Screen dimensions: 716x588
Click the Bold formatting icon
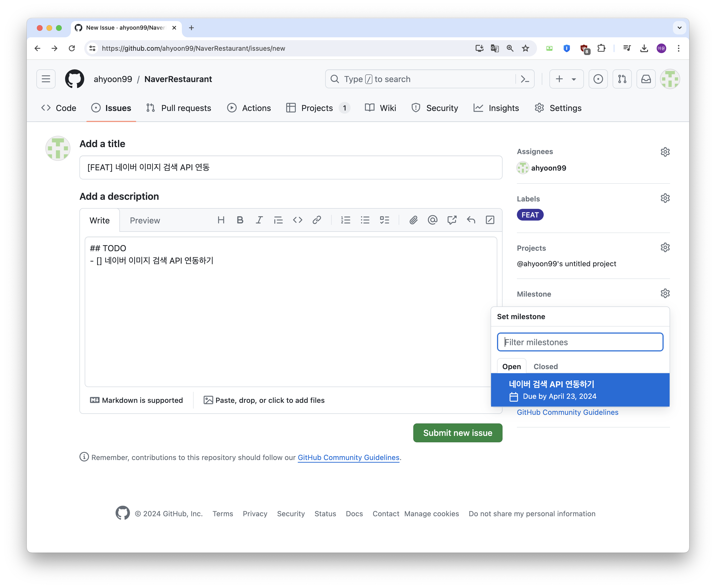[240, 220]
